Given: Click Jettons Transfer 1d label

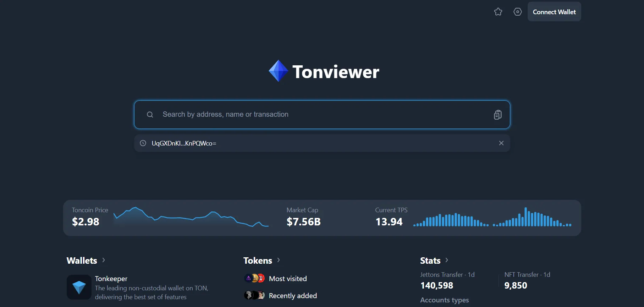Looking at the screenshot, I should point(447,275).
